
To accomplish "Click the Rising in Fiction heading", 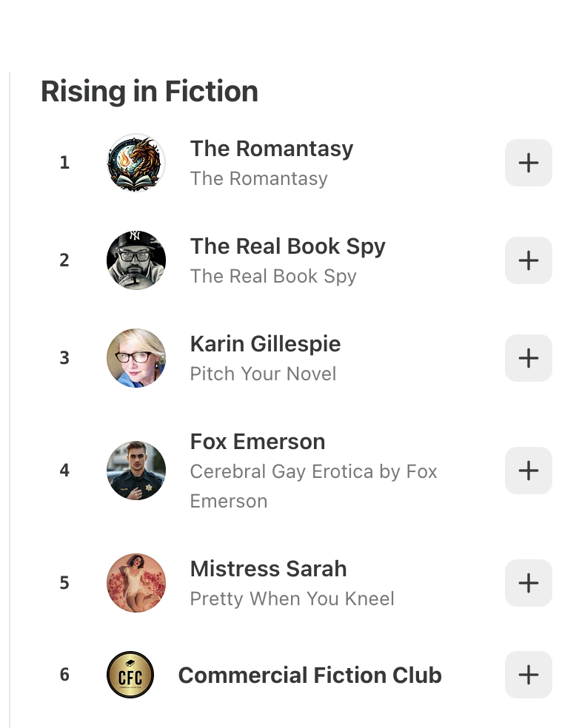I will [150, 92].
